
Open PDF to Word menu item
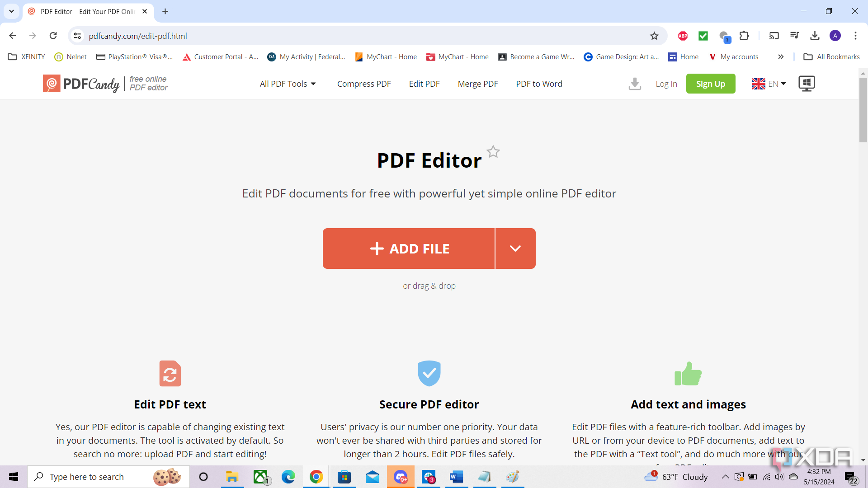pos(539,84)
